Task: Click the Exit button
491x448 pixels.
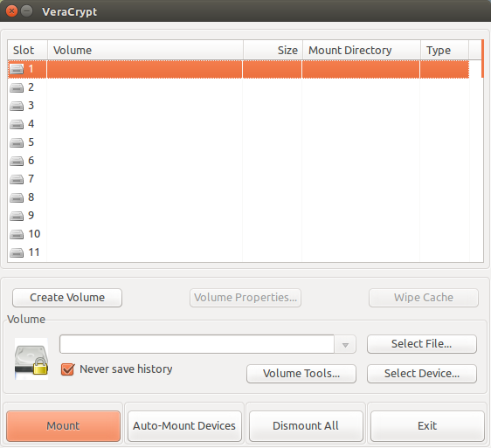Action: coord(427,426)
